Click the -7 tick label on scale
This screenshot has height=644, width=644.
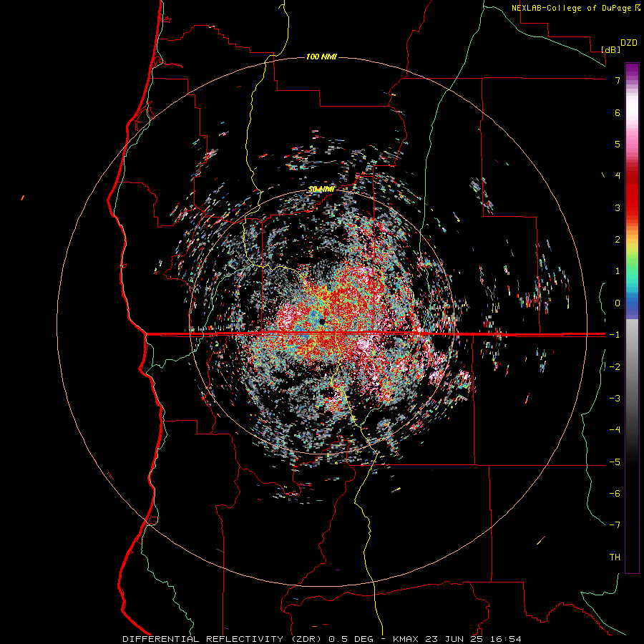tap(615, 525)
